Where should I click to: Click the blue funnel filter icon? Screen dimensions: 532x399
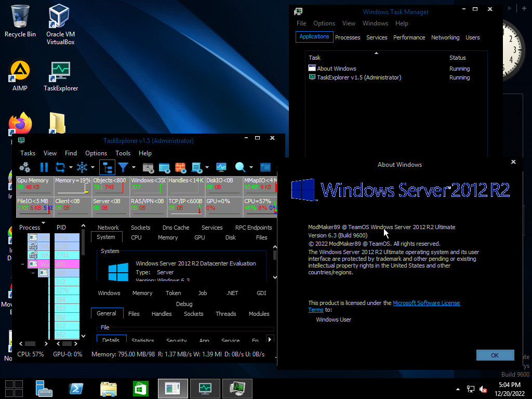click(x=123, y=167)
